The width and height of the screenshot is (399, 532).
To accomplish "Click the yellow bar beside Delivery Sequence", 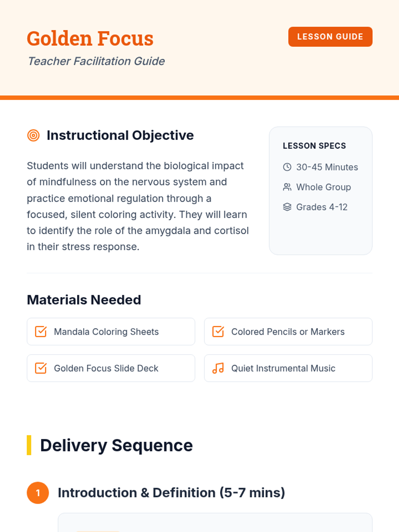I will (x=29, y=445).
